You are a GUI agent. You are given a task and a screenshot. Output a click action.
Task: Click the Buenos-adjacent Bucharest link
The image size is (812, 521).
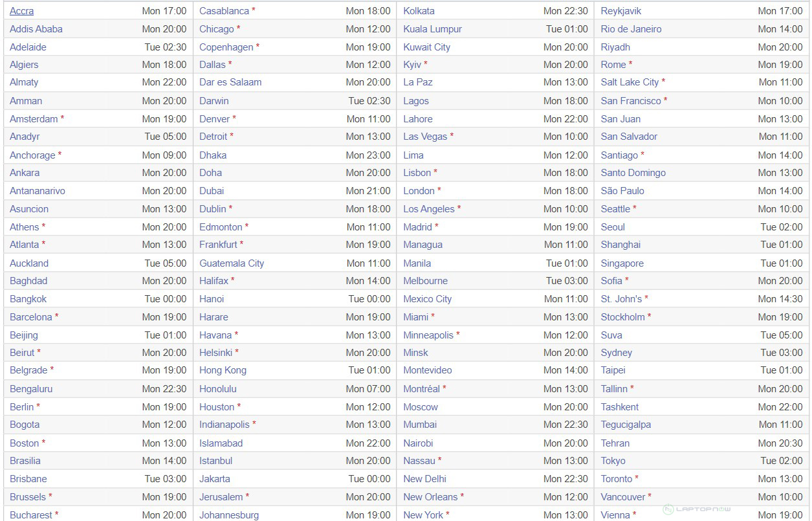(31, 515)
